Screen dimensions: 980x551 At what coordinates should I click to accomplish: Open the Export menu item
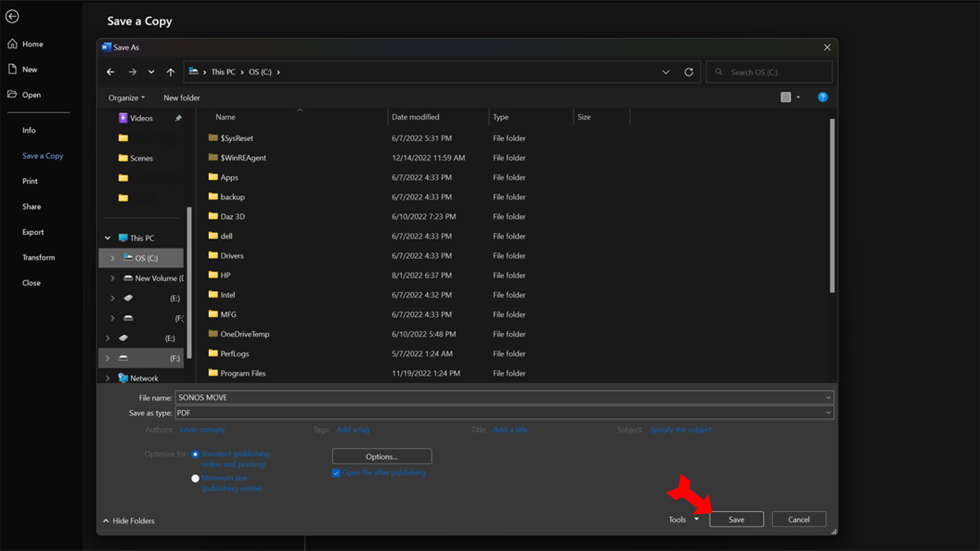tap(33, 232)
